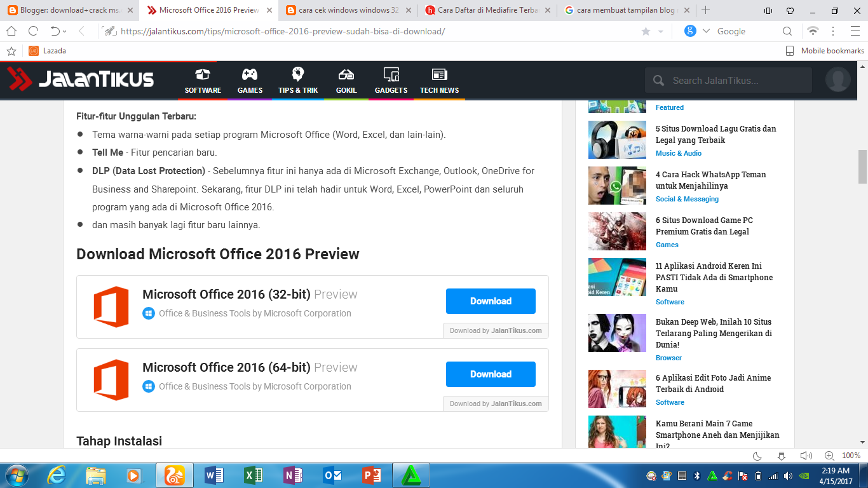Open File Explorer from taskbar

(96, 475)
